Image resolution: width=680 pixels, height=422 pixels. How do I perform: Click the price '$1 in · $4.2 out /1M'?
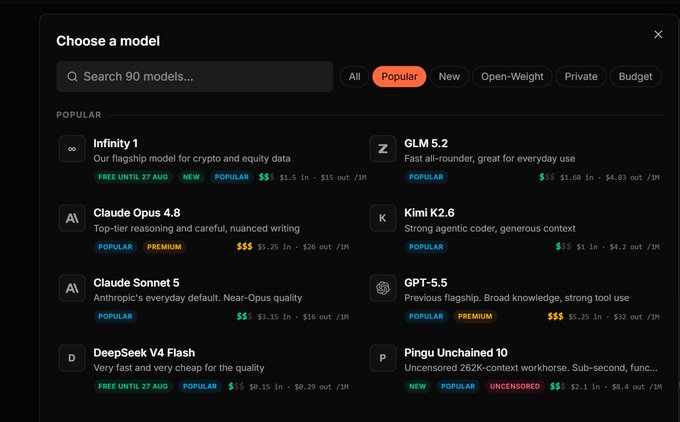pyautogui.click(x=618, y=247)
